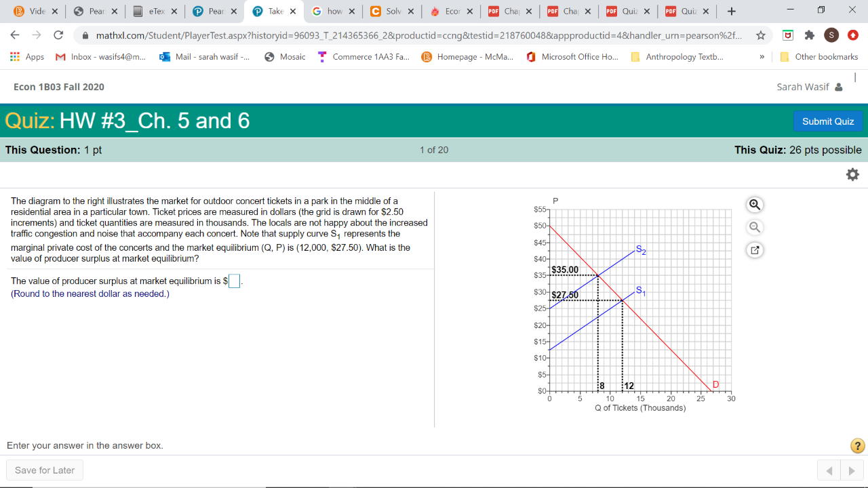868x488 pixels.
Task: Open new browser tab
Action: [731, 12]
